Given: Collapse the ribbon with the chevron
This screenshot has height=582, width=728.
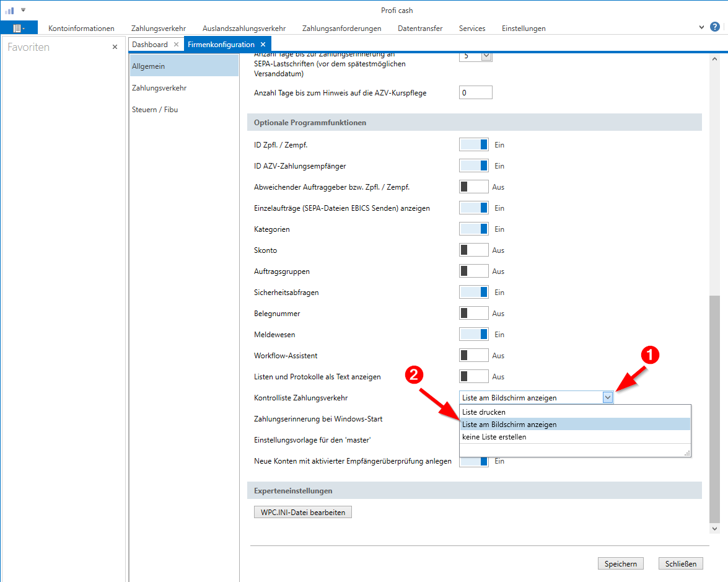Looking at the screenshot, I should click(701, 27).
